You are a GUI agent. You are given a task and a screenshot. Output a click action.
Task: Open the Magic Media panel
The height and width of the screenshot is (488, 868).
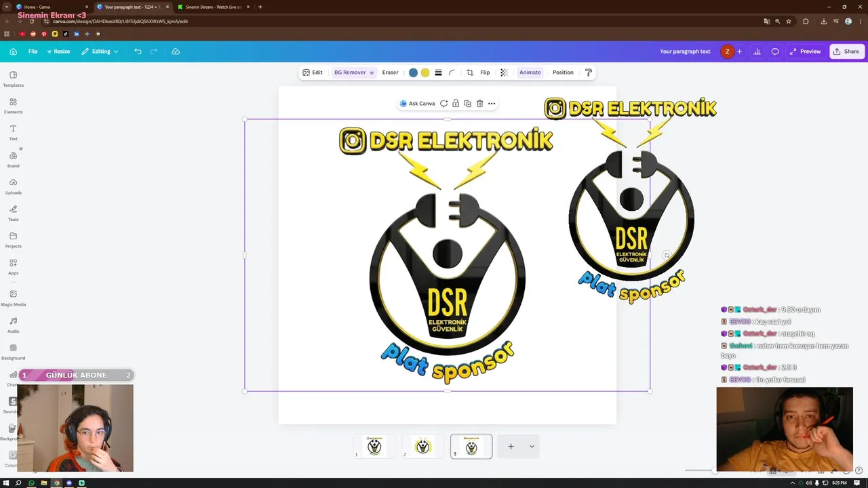(13, 298)
